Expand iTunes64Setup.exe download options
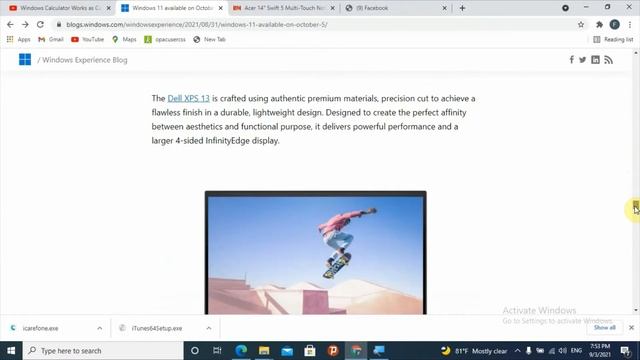The height and width of the screenshot is (360, 640). click(x=209, y=328)
